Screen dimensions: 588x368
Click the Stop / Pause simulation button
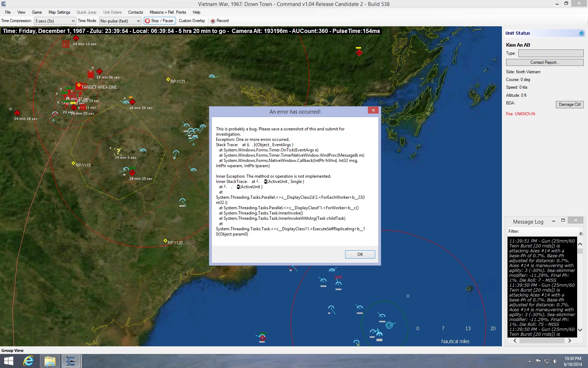tap(159, 21)
